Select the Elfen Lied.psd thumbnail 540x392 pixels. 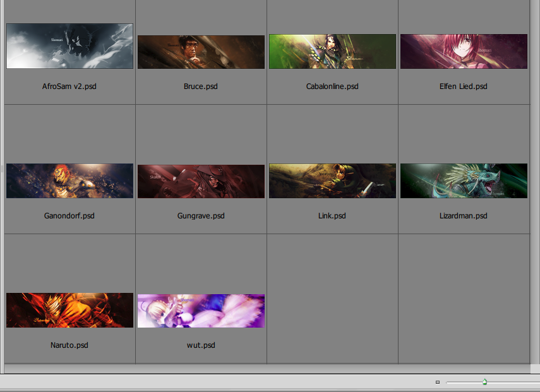pyautogui.click(x=464, y=51)
